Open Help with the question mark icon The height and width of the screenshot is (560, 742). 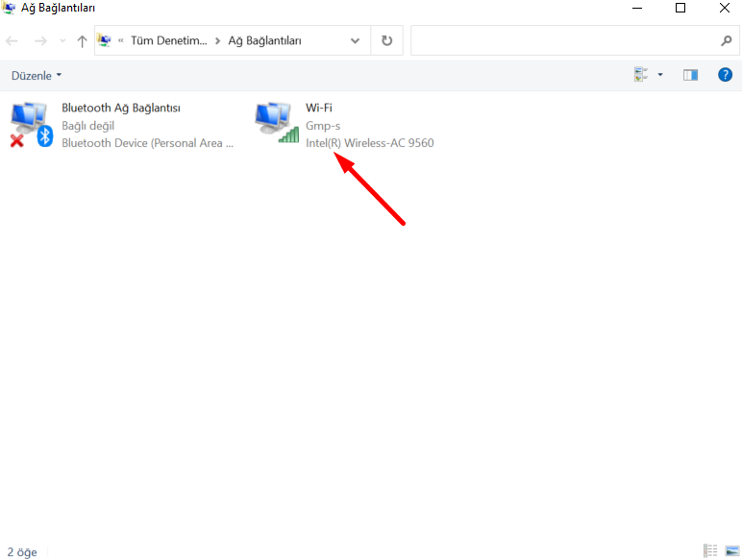[725, 75]
